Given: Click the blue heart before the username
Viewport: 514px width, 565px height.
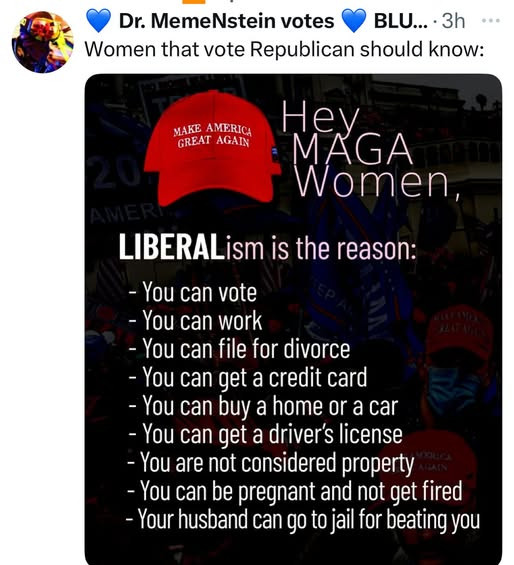Looking at the screenshot, I should [98, 21].
